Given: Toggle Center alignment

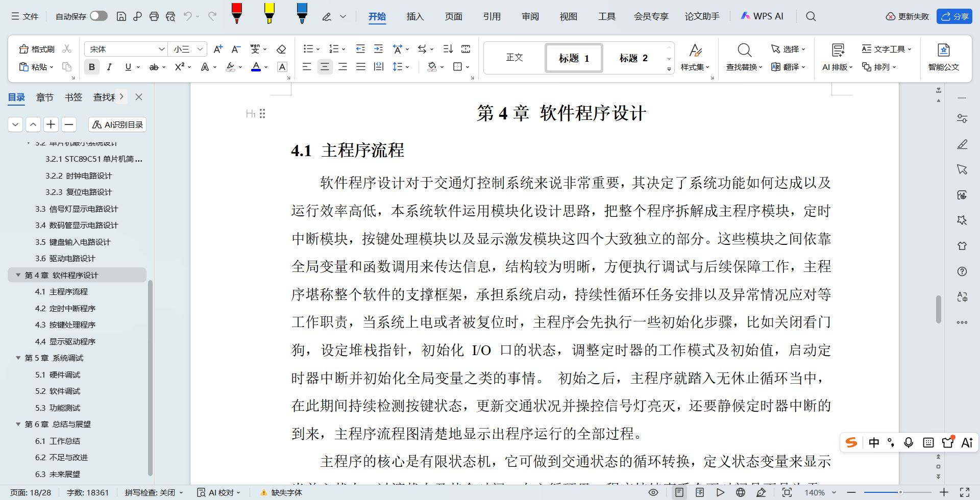Looking at the screenshot, I should (x=325, y=67).
